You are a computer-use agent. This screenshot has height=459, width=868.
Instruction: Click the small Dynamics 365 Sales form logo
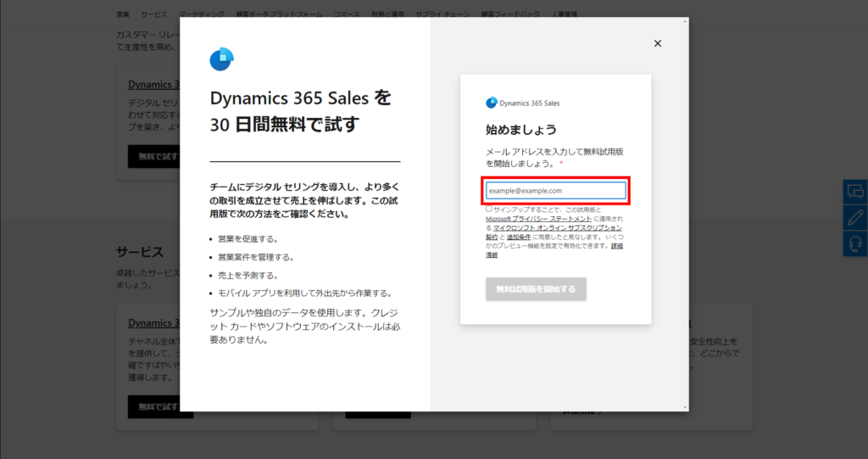pos(492,103)
